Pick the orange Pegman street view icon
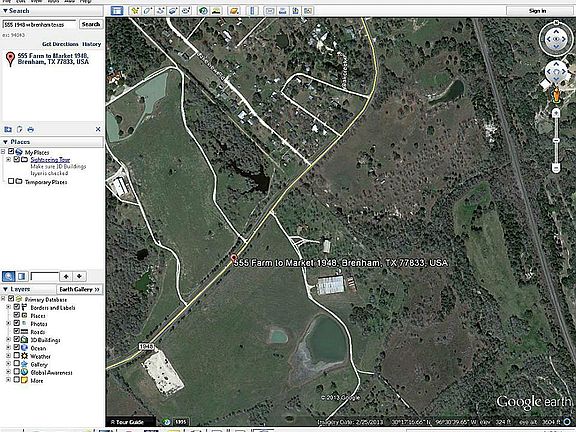Screen dimensions: 576x432 (x=556, y=95)
